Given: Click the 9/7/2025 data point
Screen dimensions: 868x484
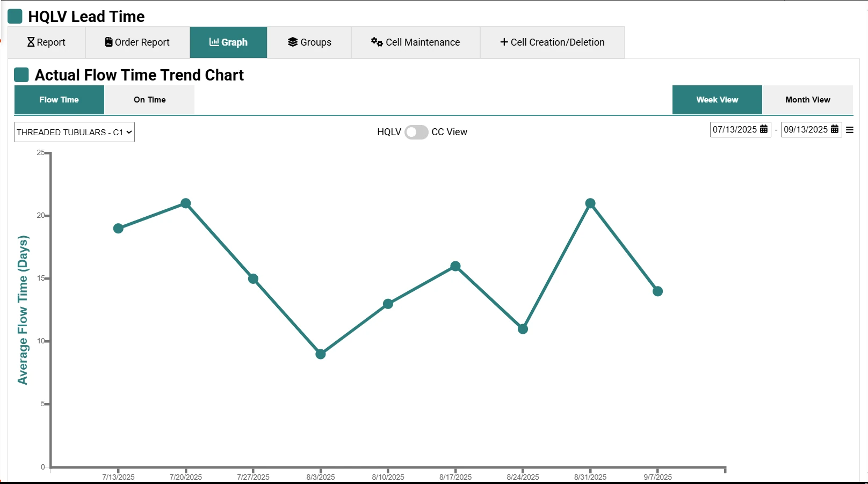Looking at the screenshot, I should coord(658,291).
